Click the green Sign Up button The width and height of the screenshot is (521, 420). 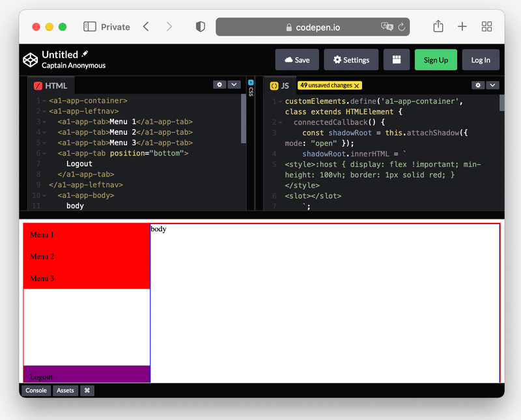436,60
